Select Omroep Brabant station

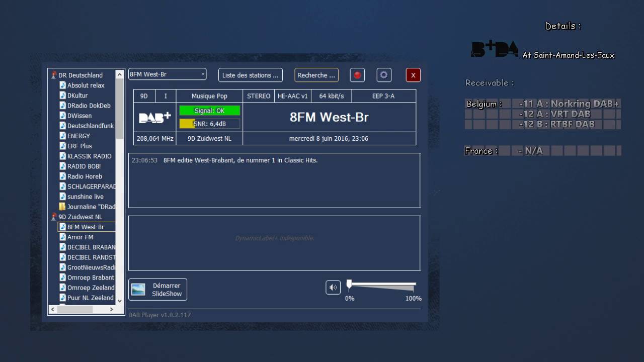pyautogui.click(x=91, y=278)
